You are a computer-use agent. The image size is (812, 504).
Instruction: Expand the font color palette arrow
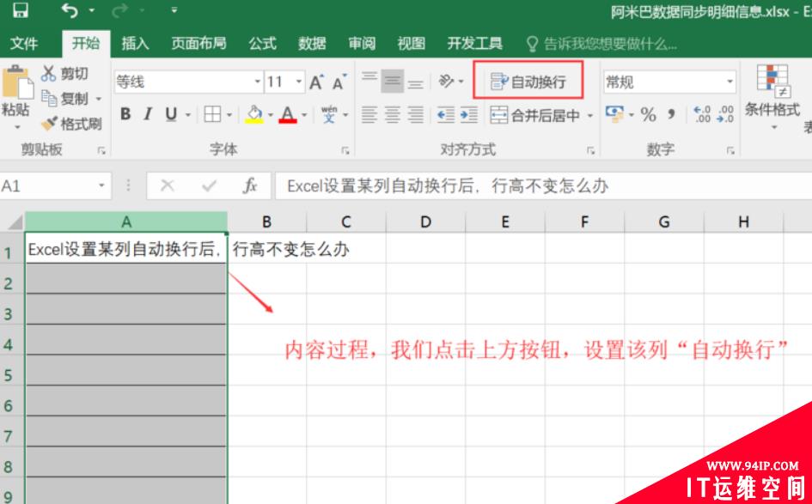pyautogui.click(x=304, y=115)
